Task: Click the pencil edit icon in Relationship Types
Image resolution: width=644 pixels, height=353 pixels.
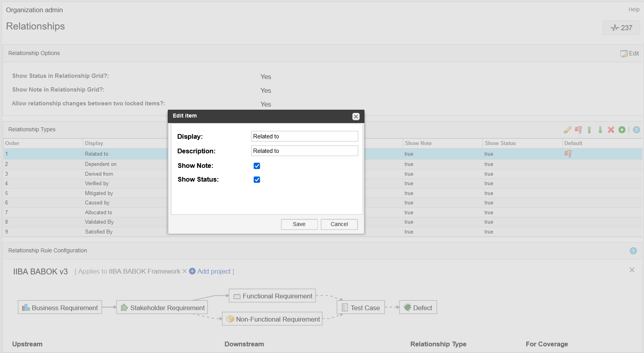Action: pyautogui.click(x=567, y=130)
